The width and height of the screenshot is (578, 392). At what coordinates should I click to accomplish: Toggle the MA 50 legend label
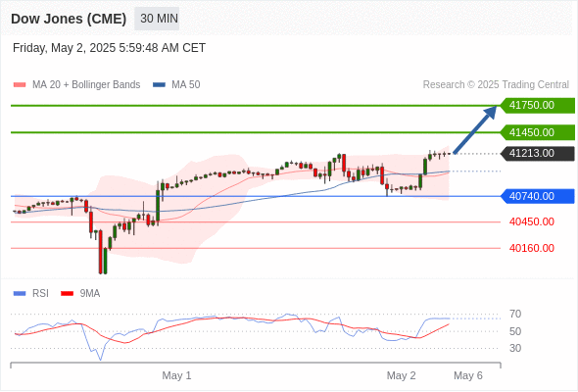point(186,85)
